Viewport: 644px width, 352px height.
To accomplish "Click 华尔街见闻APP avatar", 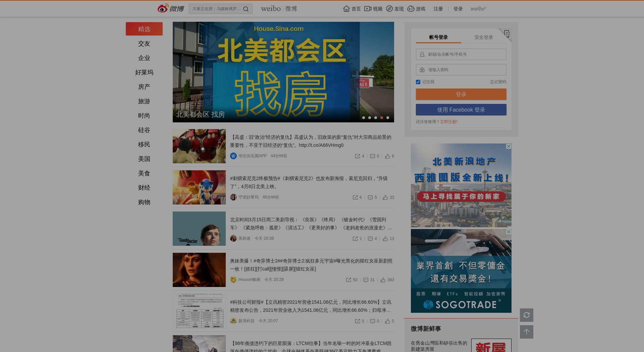I will click(233, 156).
